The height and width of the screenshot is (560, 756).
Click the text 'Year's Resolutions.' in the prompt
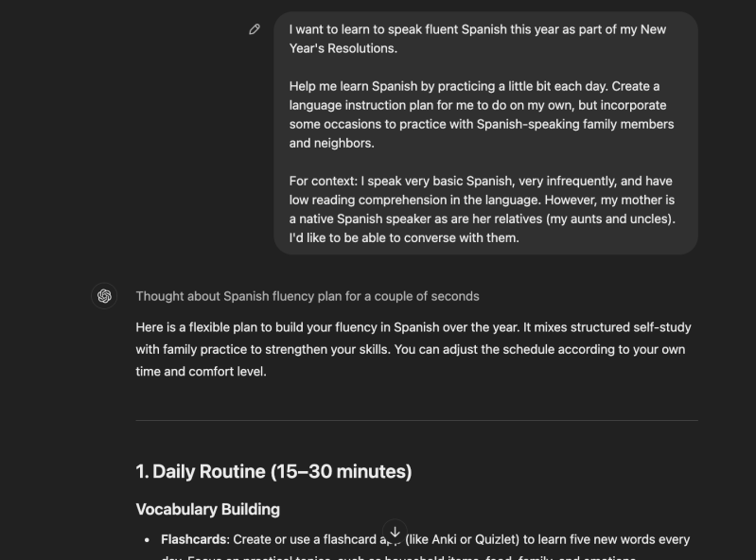click(x=343, y=48)
